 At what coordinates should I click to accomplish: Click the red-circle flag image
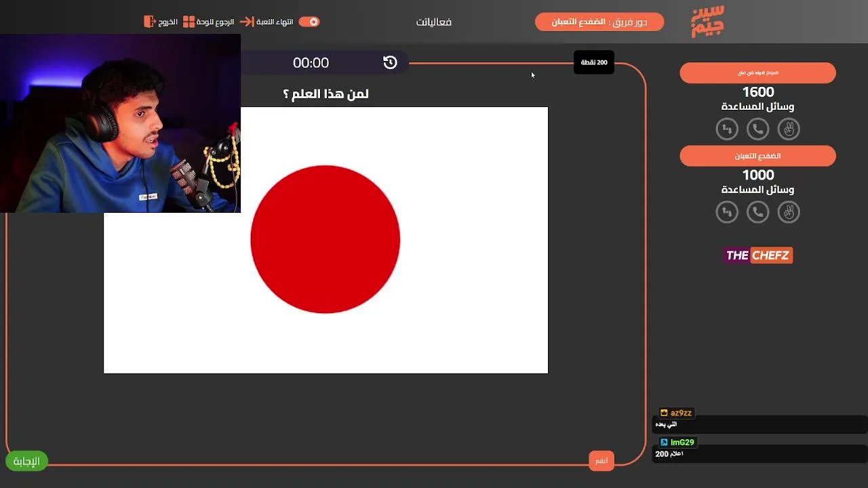click(x=325, y=240)
